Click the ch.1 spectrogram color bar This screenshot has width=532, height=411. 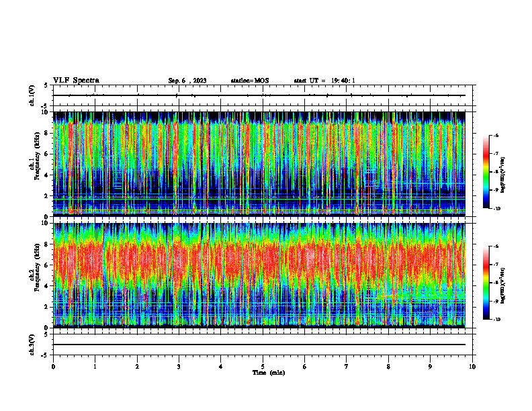[486, 172]
